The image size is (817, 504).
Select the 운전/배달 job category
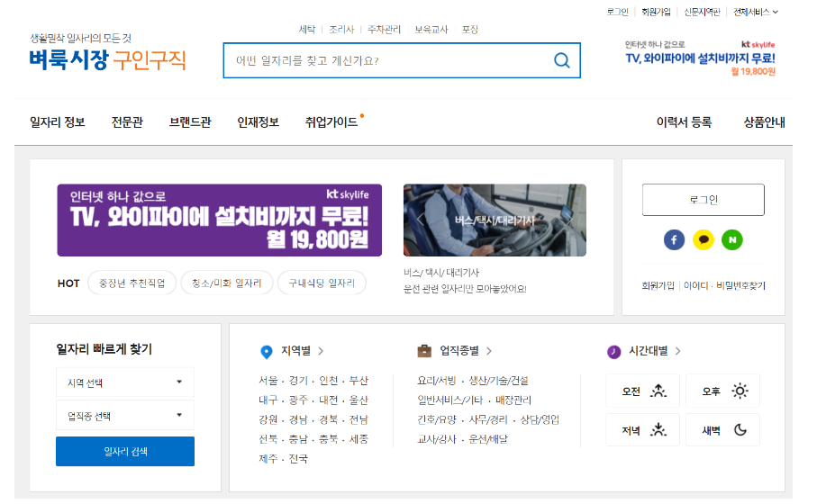click(487, 439)
